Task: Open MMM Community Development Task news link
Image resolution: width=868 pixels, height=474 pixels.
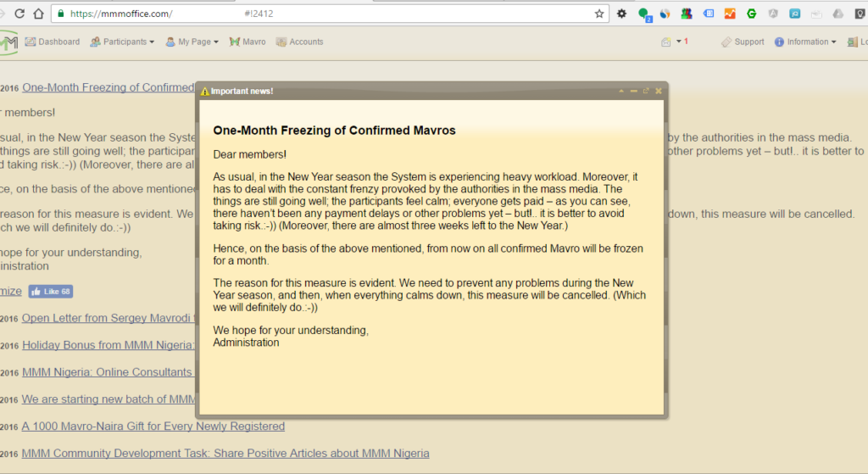Action: [225, 454]
